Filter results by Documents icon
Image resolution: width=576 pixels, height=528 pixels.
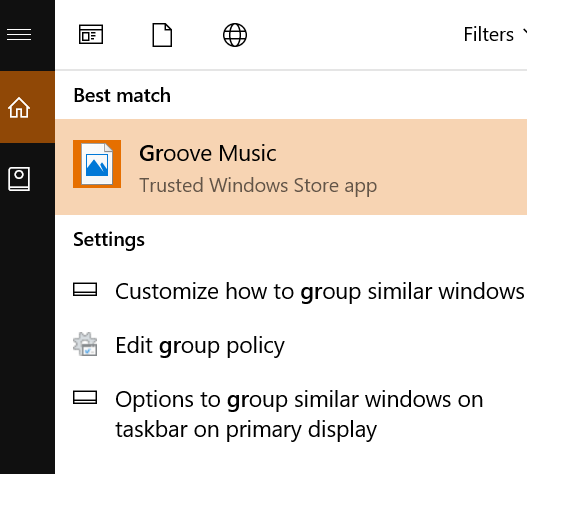[162, 35]
